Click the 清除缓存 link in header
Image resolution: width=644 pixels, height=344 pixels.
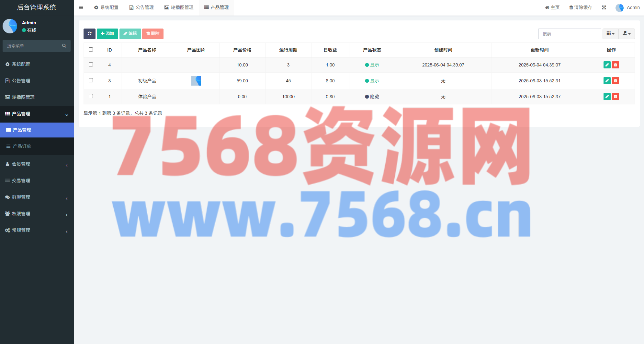click(581, 7)
